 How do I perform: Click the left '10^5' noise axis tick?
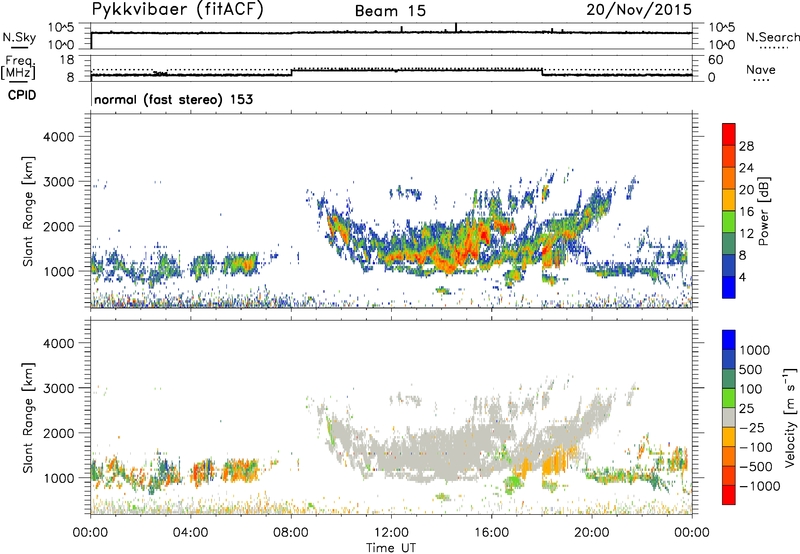(x=61, y=27)
